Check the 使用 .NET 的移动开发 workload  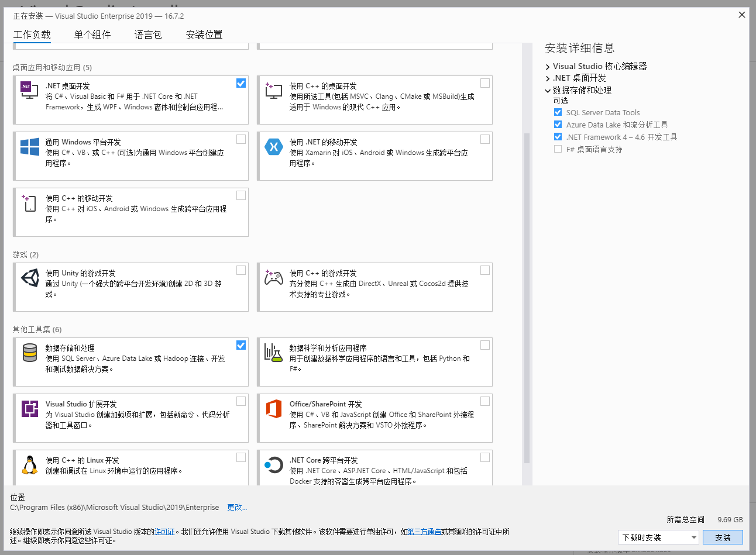point(485,139)
